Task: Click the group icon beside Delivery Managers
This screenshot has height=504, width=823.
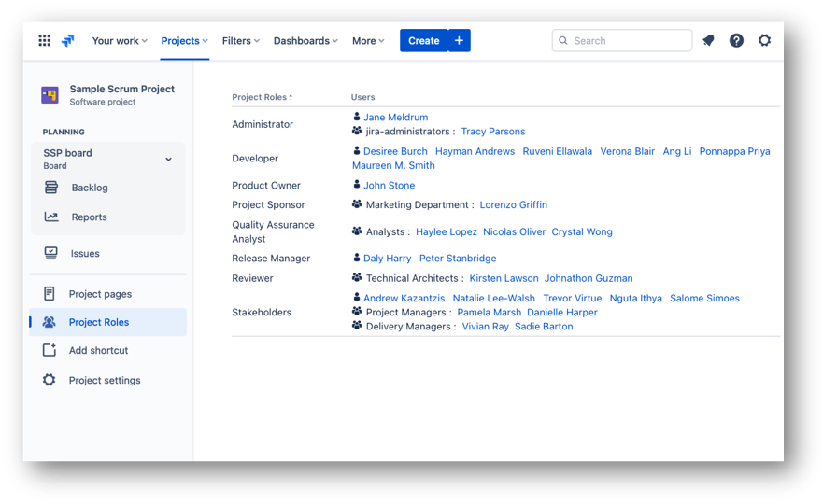Action: click(357, 326)
